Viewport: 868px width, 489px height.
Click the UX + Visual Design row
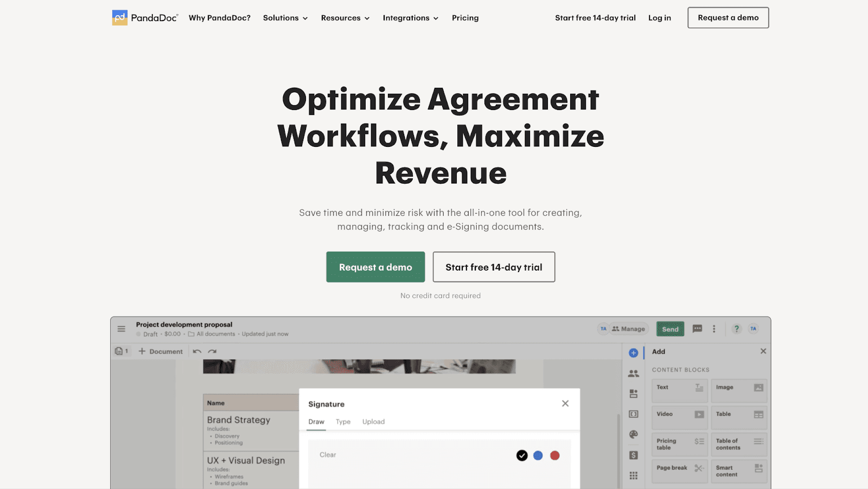(x=251, y=471)
